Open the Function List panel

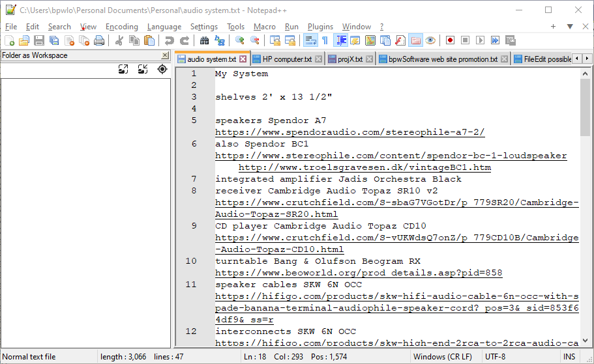pos(400,40)
